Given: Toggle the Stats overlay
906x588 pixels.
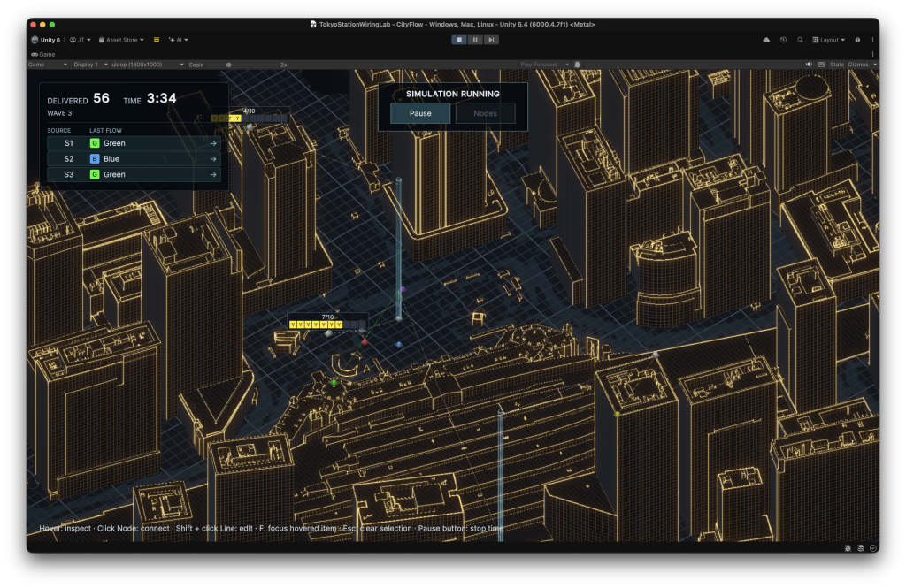Looking at the screenshot, I should (x=837, y=65).
